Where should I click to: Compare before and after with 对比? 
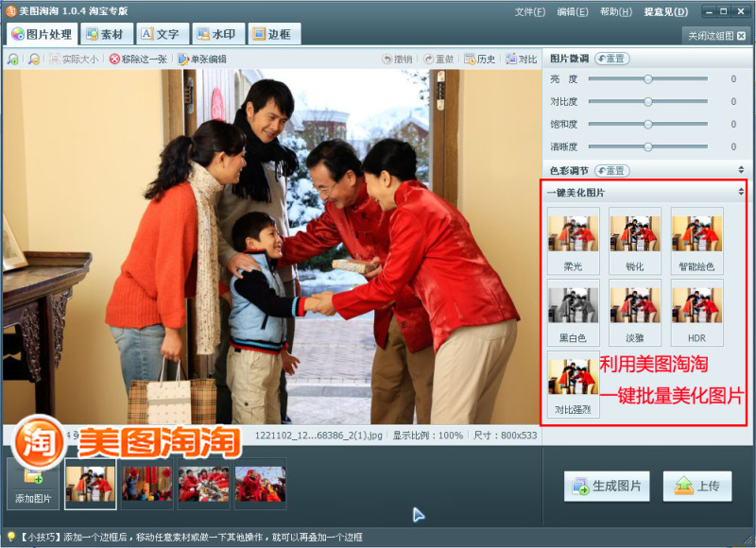pos(522,60)
